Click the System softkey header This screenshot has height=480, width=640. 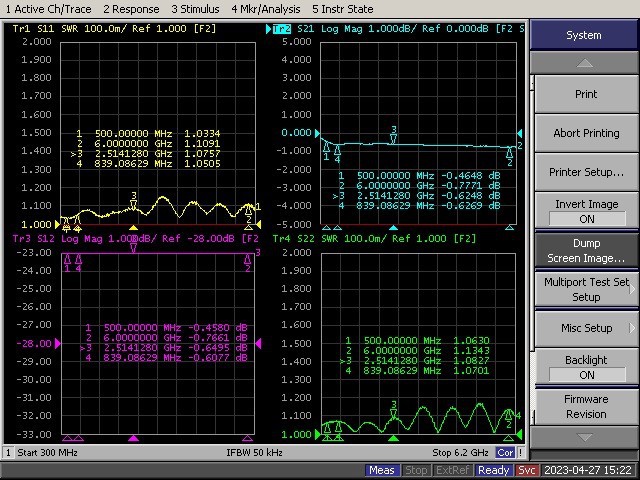pyautogui.click(x=584, y=35)
